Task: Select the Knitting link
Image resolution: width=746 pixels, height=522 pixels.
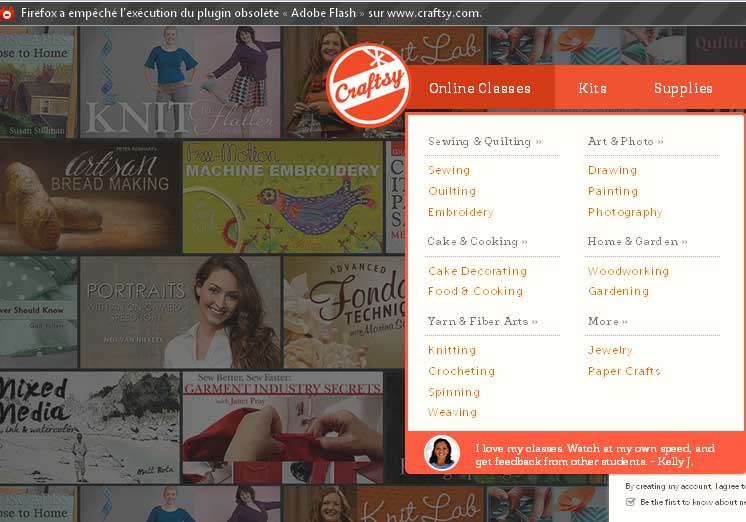Action: point(452,350)
